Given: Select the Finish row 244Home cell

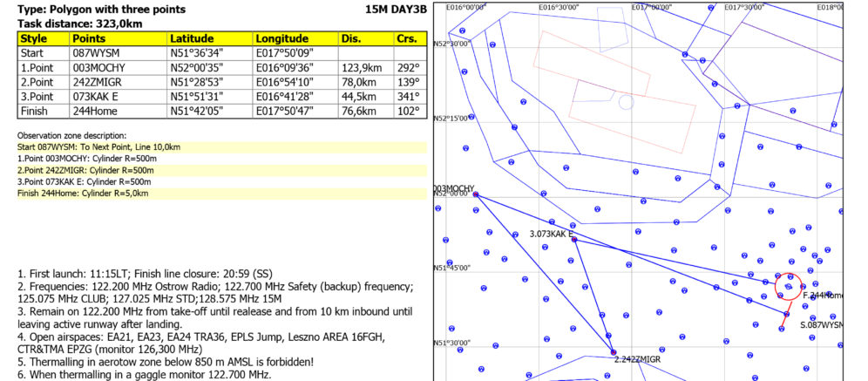Looking at the screenshot, I should click(118, 112).
